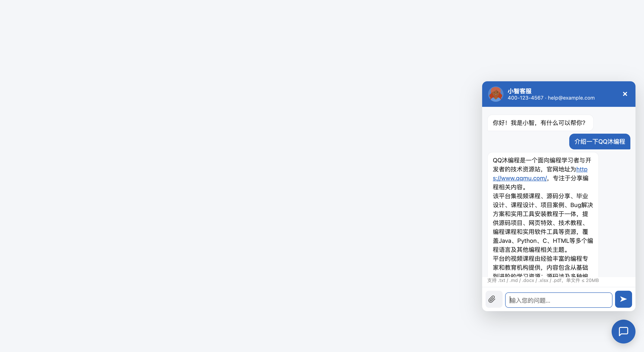This screenshot has width=644, height=352.
Task: Send the message with arrow button
Action: click(623, 299)
